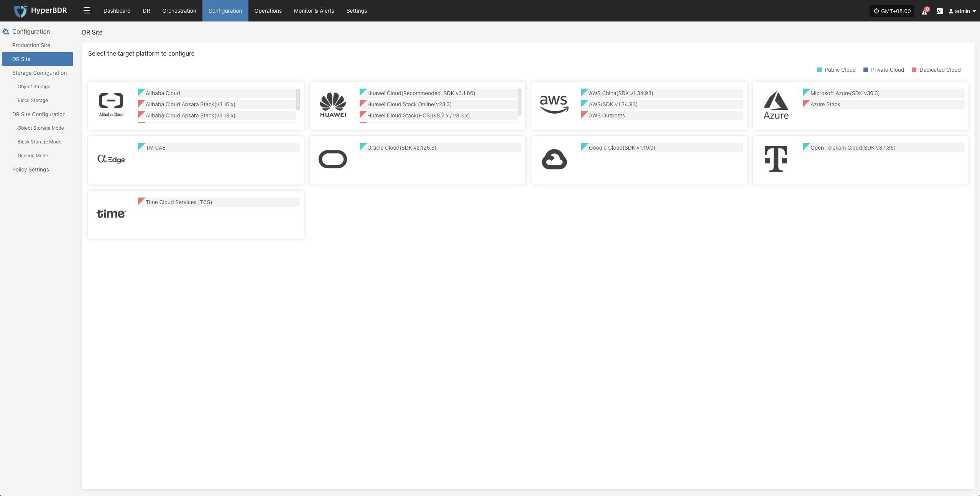Select TM CAE platform
The width and height of the screenshot is (980, 496).
(219, 148)
